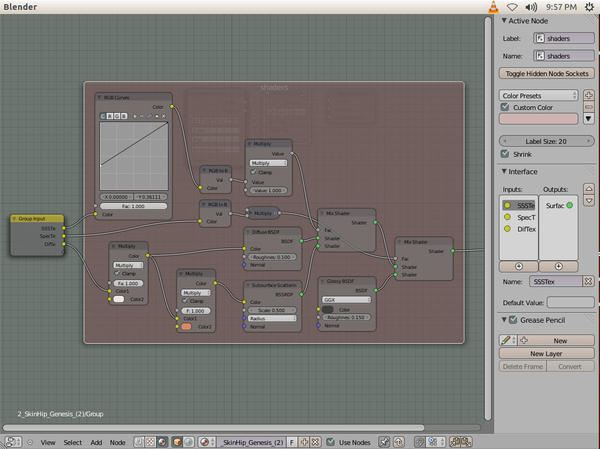The height and width of the screenshot is (449, 600).
Task: Move the selected socket down with the arrow icon
Action: point(588,199)
